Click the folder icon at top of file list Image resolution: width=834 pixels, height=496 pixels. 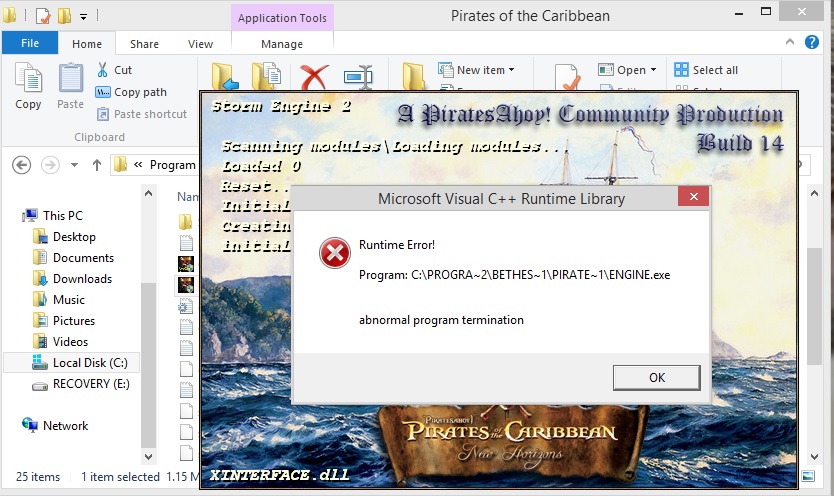[186, 222]
